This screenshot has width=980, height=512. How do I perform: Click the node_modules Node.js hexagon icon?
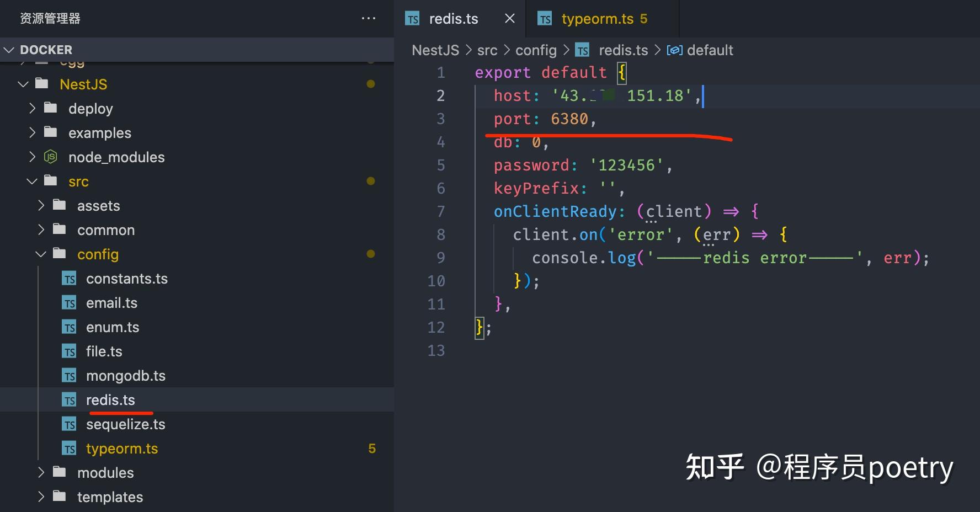pos(50,157)
